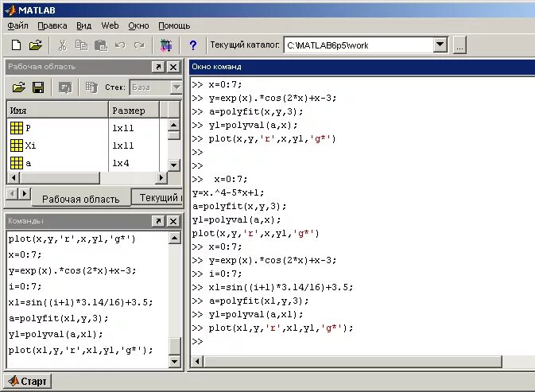Undock the Рабочая область panel
The height and width of the screenshot is (392, 535).
click(158, 67)
